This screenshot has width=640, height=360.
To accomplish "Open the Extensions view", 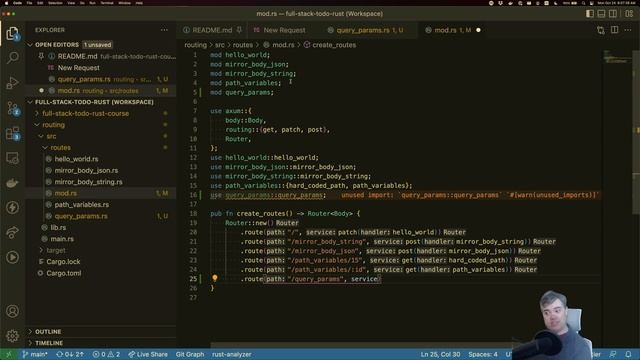I will coord(12,133).
